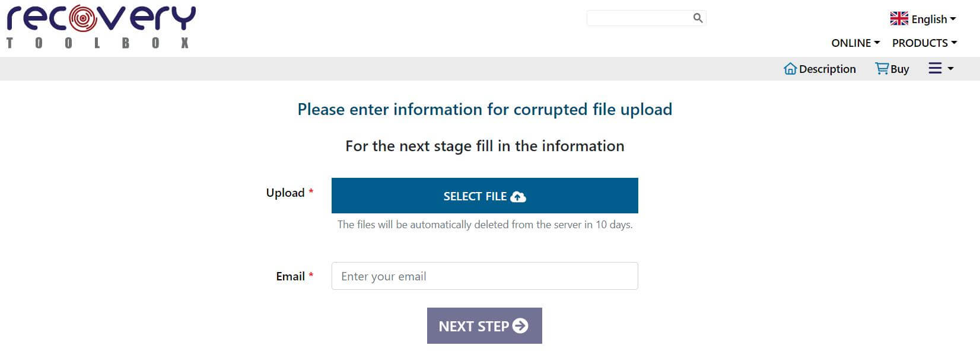The height and width of the screenshot is (358, 980).
Task: Click the UK flag language icon
Action: pos(899,19)
